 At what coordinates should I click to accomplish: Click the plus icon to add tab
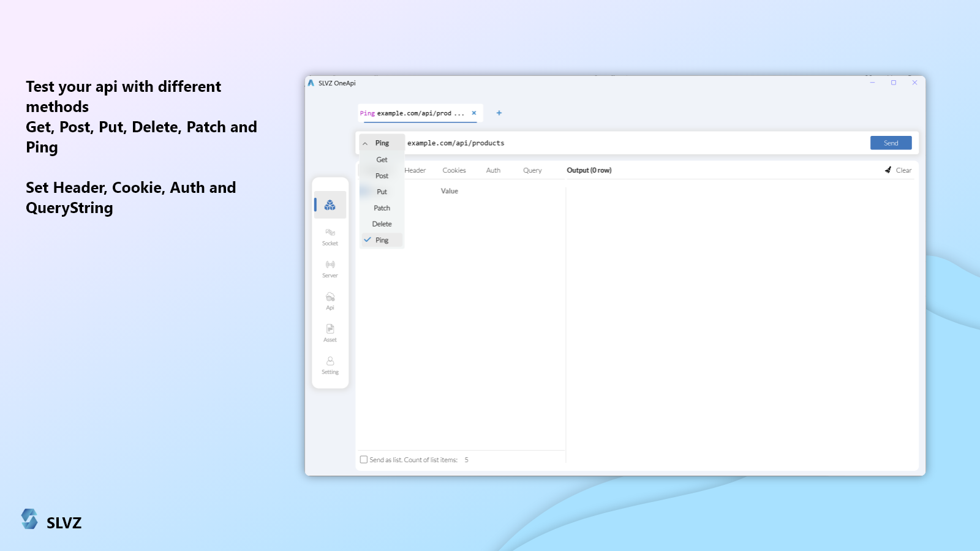point(499,113)
